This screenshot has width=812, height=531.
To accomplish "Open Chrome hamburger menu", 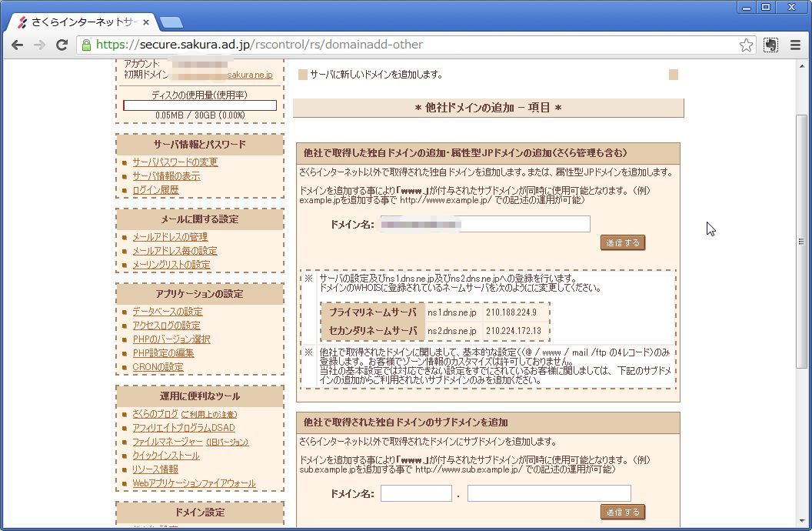I will [x=795, y=45].
